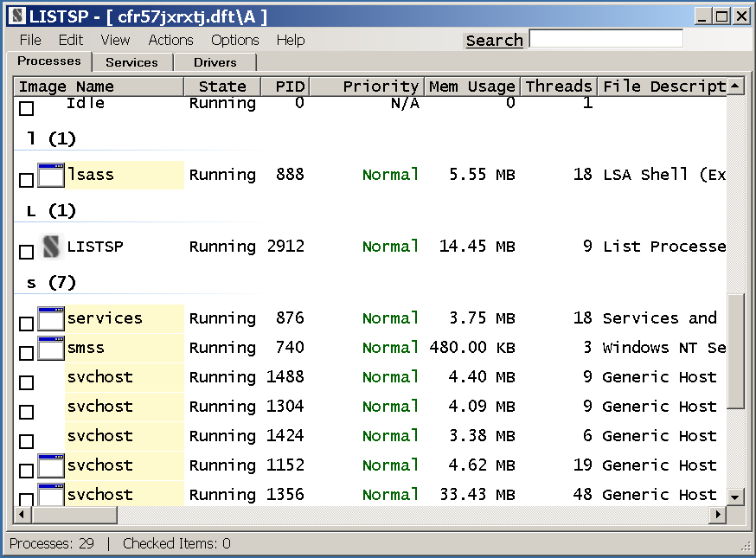This screenshot has width=756, height=558.
Task: Click the scroll up arrow
Action: (734, 86)
